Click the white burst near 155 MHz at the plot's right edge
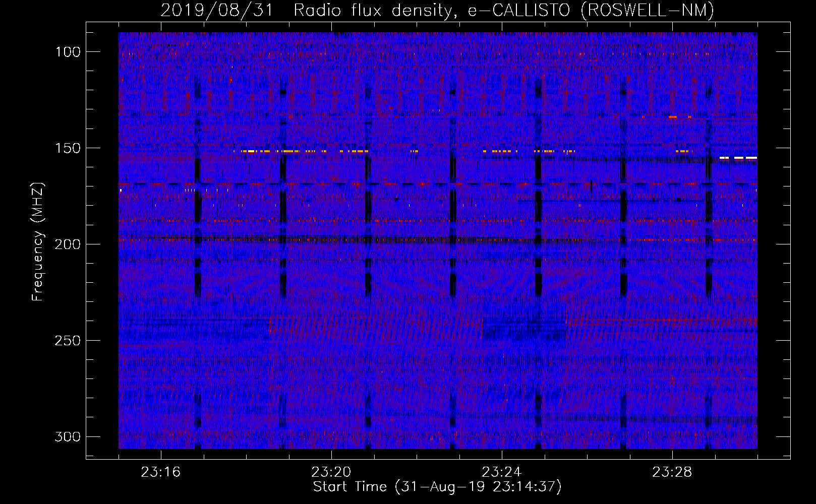 coord(738,158)
